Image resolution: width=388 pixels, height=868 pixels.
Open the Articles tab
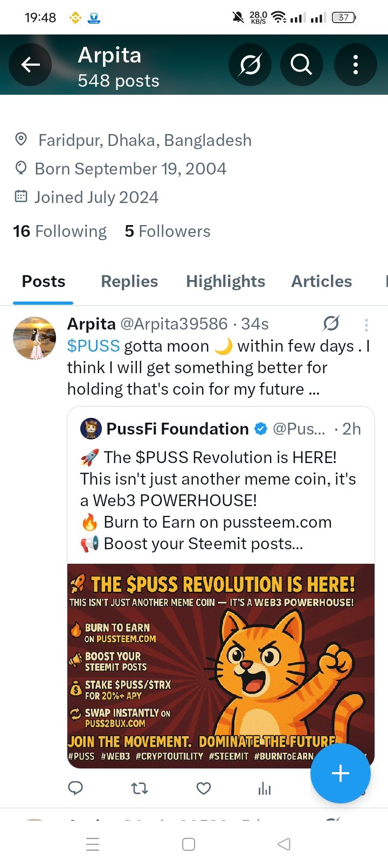click(322, 282)
